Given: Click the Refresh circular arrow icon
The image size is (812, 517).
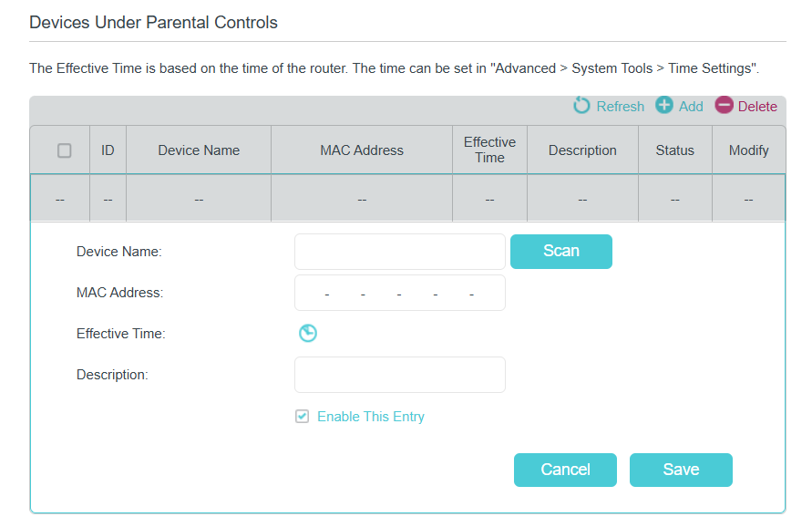Looking at the screenshot, I should (581, 106).
